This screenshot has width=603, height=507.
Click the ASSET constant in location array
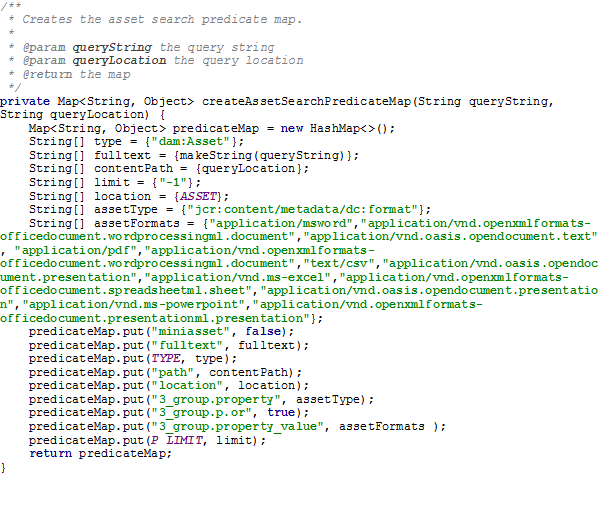coord(198,196)
